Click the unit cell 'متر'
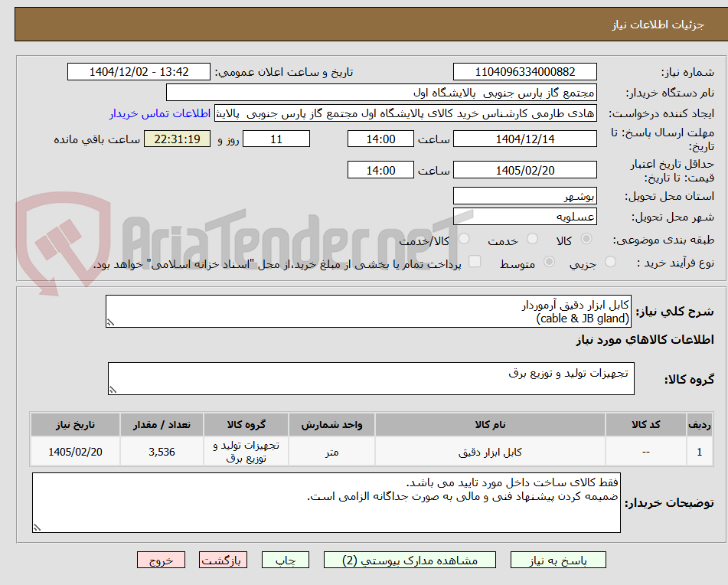 click(x=331, y=452)
